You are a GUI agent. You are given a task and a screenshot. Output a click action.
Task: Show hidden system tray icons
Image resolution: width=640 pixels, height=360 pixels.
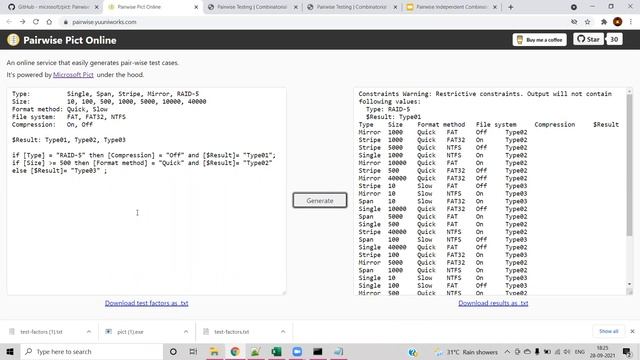pyautogui.click(x=507, y=351)
